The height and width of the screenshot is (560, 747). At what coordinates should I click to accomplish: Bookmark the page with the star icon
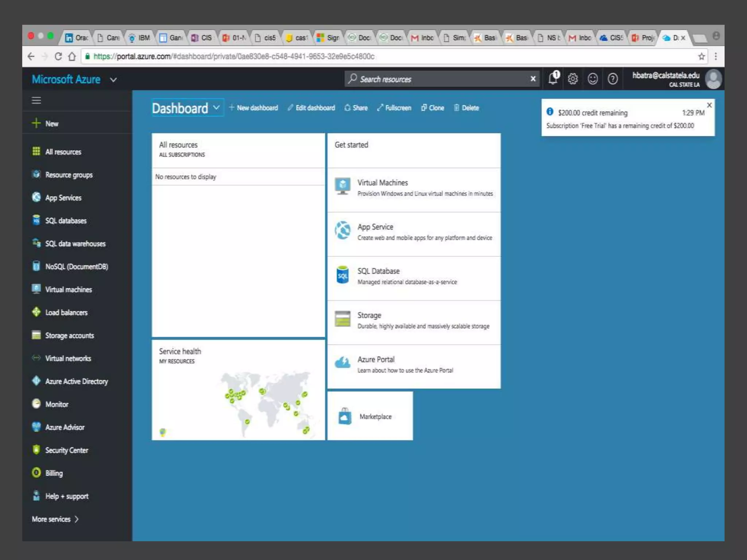[x=701, y=57]
